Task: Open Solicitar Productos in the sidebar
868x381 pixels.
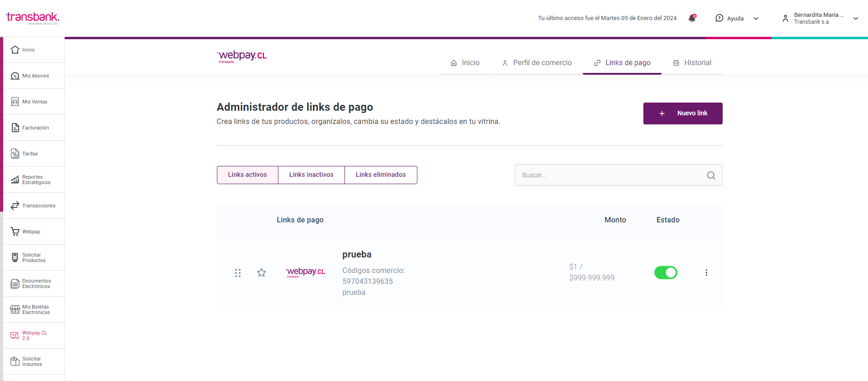Action: point(34,257)
